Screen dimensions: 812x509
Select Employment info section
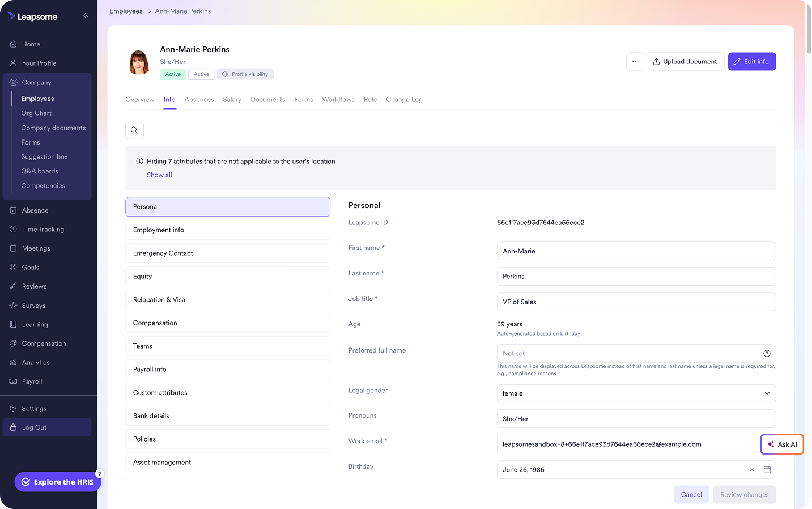pyautogui.click(x=228, y=230)
